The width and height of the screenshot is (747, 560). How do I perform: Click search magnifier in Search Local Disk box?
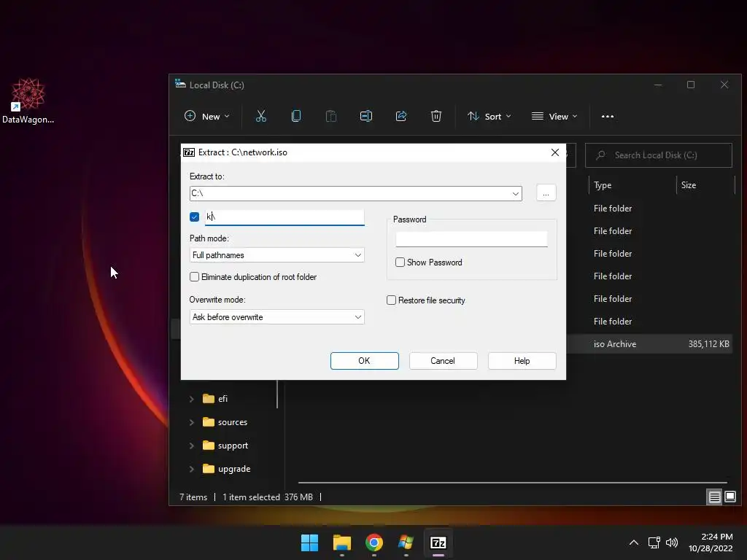[601, 155]
